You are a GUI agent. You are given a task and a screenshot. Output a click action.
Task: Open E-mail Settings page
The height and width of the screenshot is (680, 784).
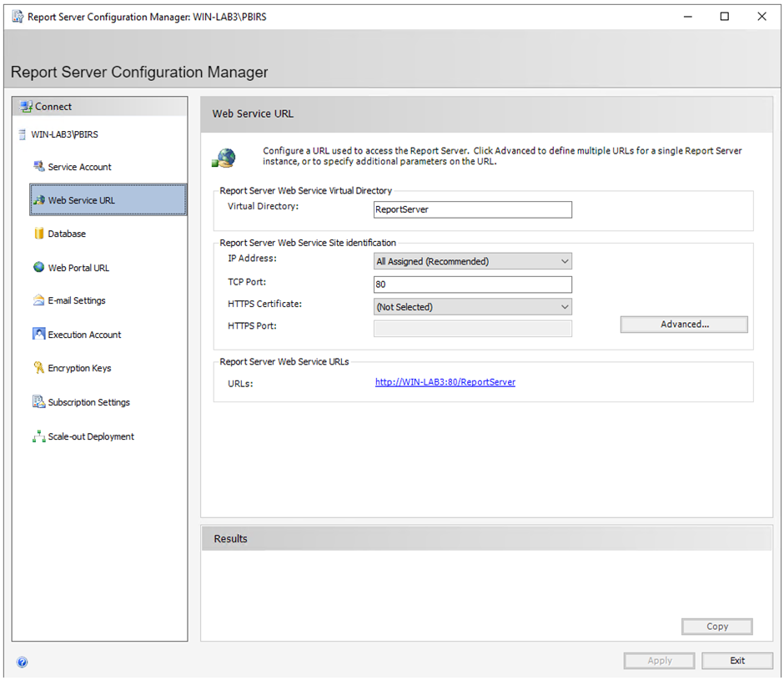[x=76, y=300]
